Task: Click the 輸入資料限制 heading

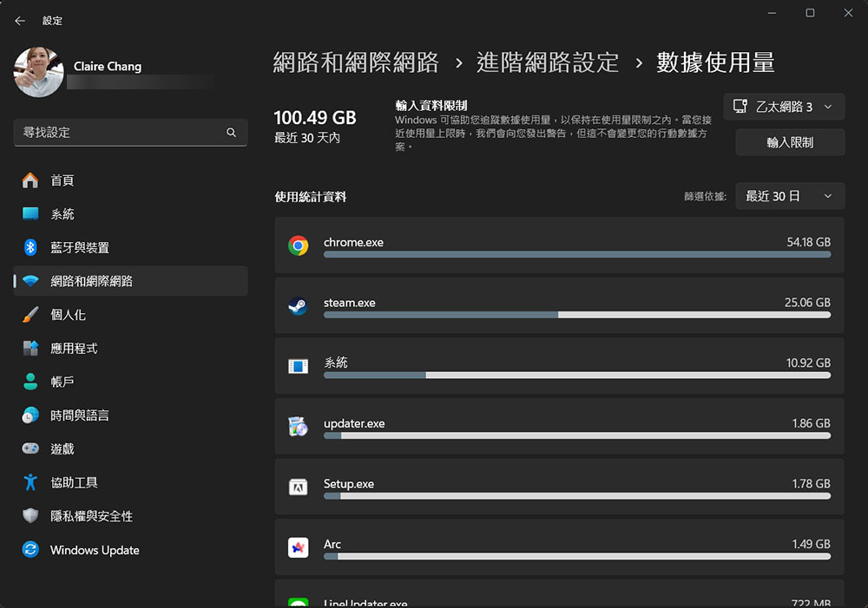Action: click(x=431, y=106)
